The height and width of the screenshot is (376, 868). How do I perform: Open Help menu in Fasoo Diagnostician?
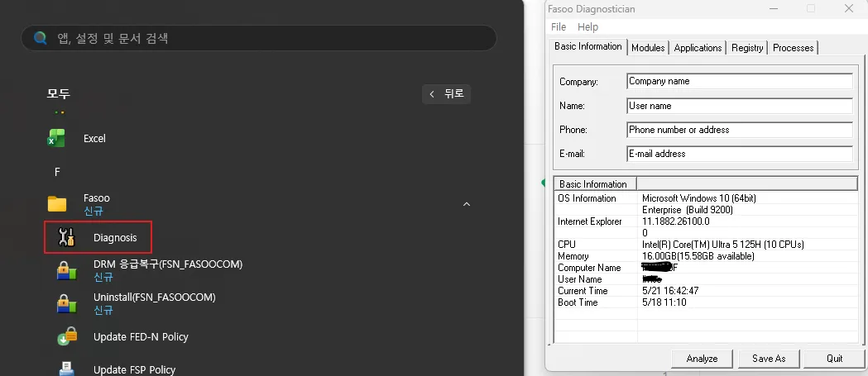[x=587, y=26]
